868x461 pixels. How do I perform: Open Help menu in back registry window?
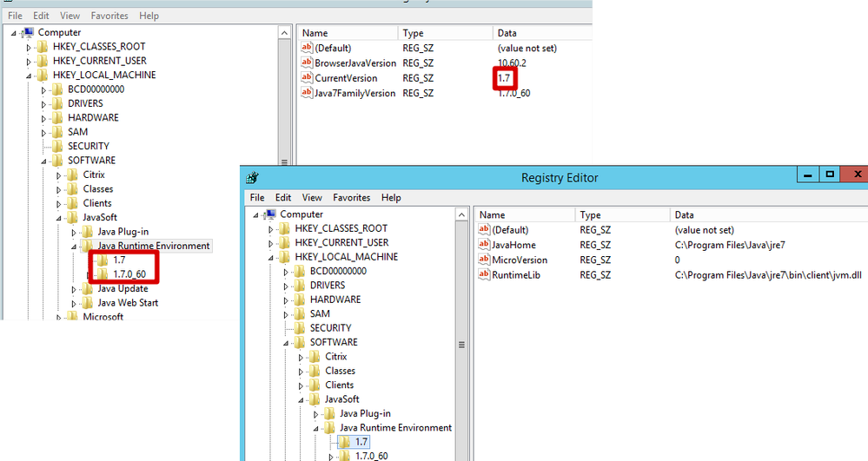tap(149, 16)
